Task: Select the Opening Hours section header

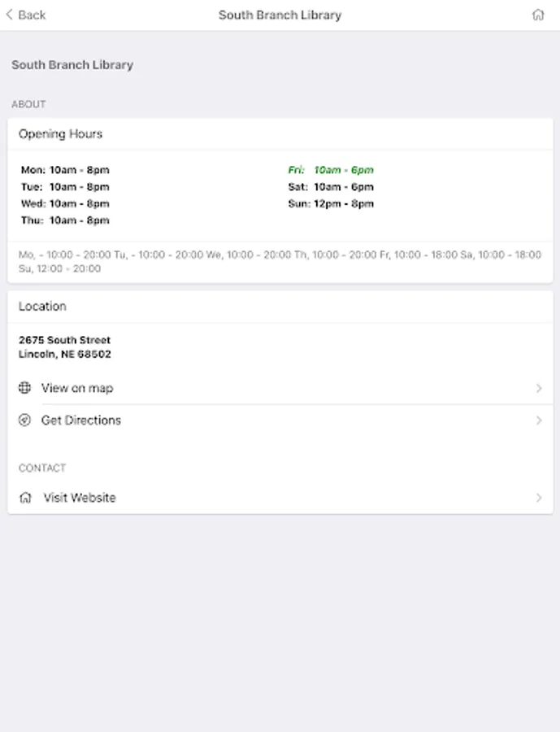Action: [61, 134]
